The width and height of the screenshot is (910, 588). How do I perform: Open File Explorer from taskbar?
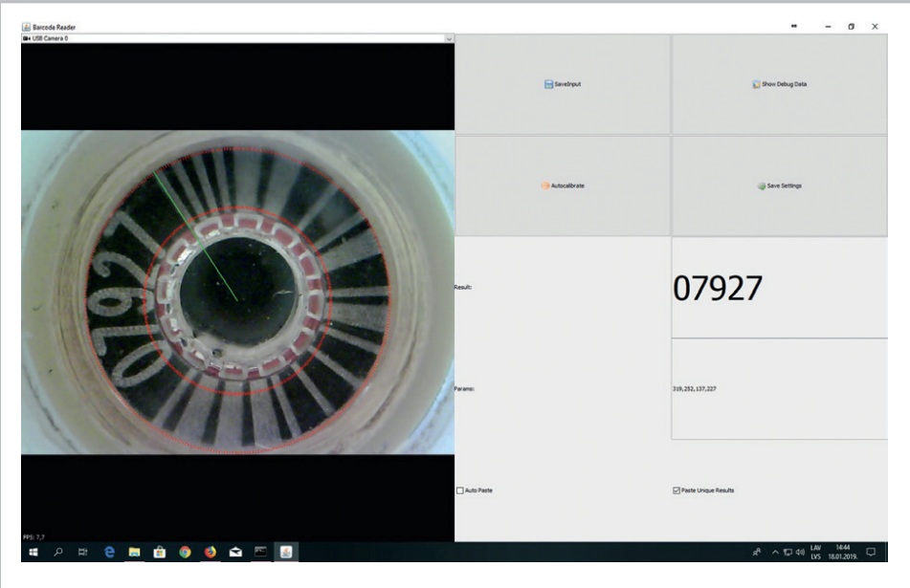pos(134,552)
